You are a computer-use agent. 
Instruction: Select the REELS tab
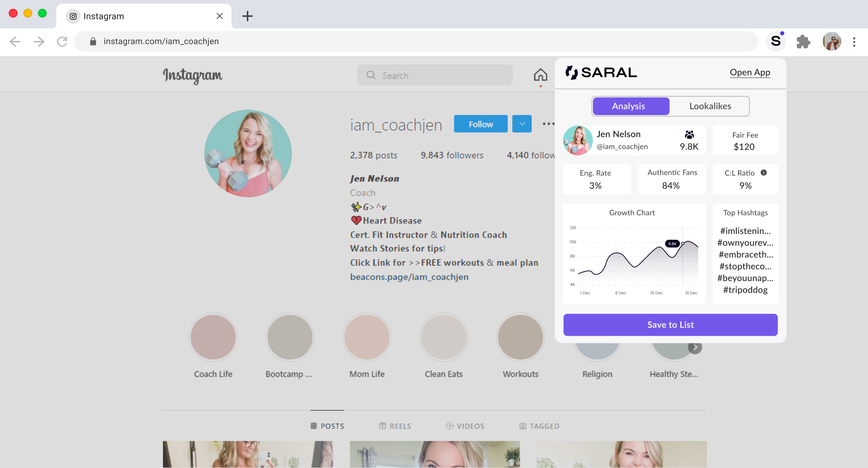[x=395, y=426]
